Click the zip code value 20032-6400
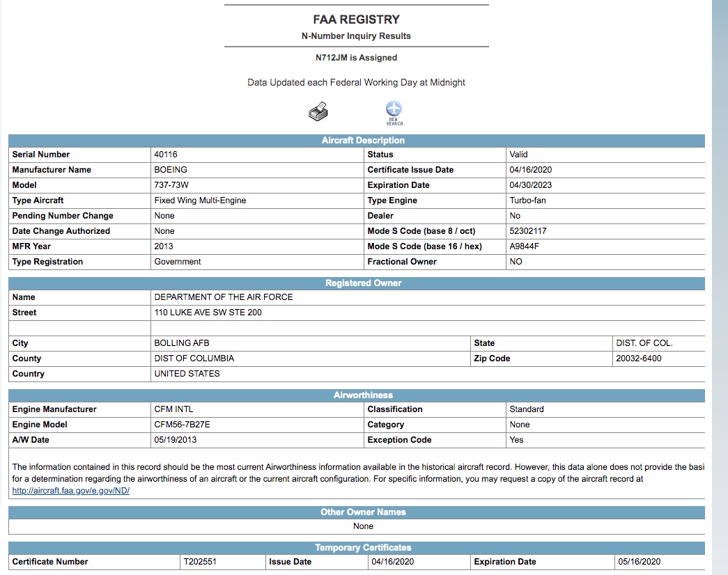 (639, 359)
